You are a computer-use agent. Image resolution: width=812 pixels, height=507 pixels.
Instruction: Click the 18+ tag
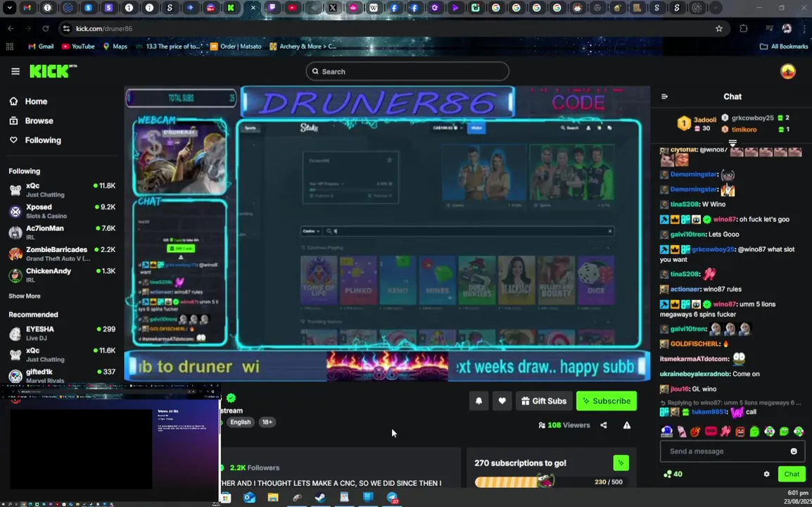tap(267, 422)
